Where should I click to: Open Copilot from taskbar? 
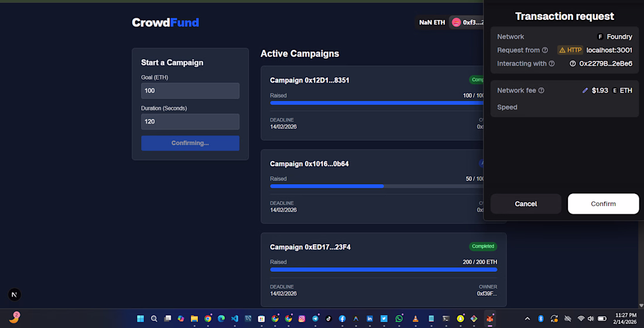tap(181, 319)
